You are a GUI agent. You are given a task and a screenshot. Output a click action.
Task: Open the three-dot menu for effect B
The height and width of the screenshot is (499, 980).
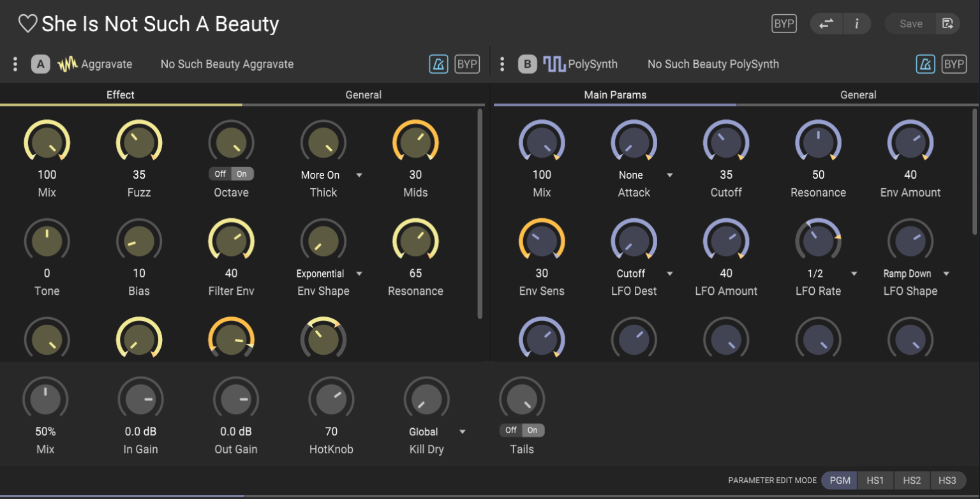(x=503, y=64)
